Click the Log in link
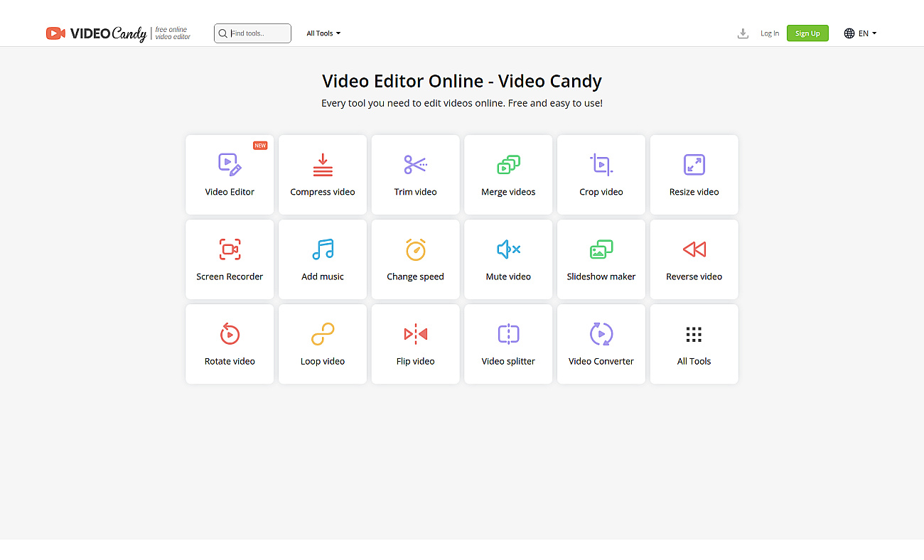This screenshot has height=560, width=924. [x=770, y=33]
